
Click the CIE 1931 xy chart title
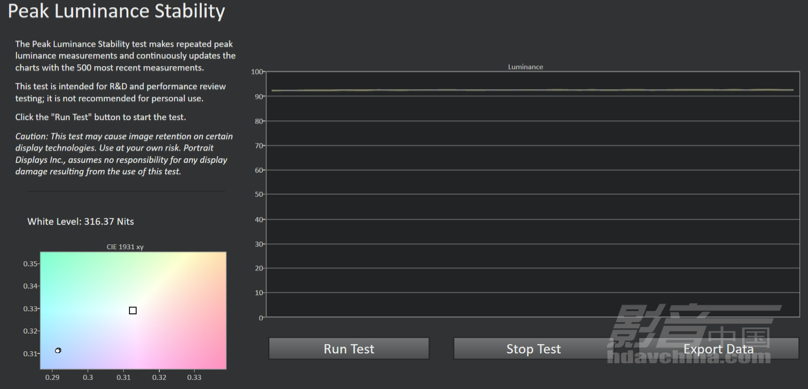tap(125, 247)
